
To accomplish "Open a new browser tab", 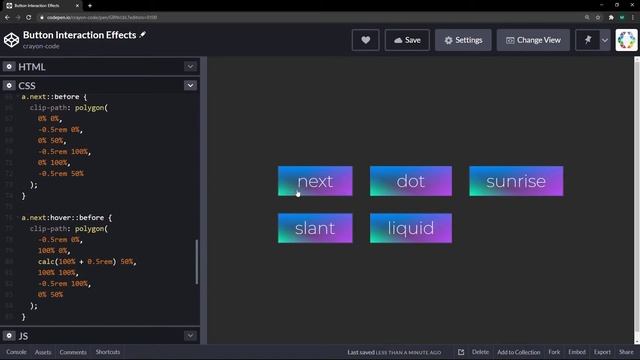I will (90, 6).
